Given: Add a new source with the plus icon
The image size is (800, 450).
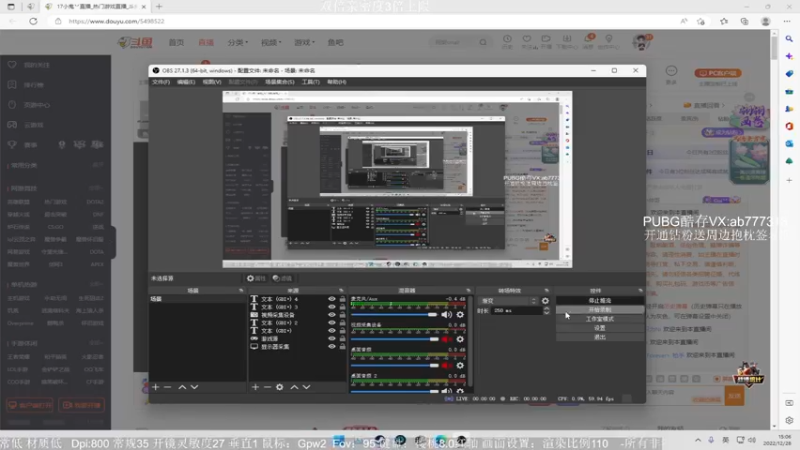Looking at the screenshot, I should (x=255, y=387).
